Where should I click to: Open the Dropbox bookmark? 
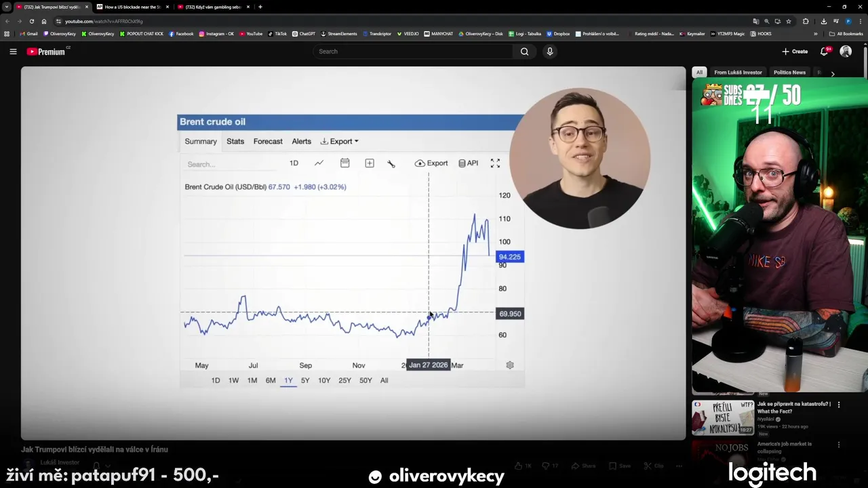558,34
